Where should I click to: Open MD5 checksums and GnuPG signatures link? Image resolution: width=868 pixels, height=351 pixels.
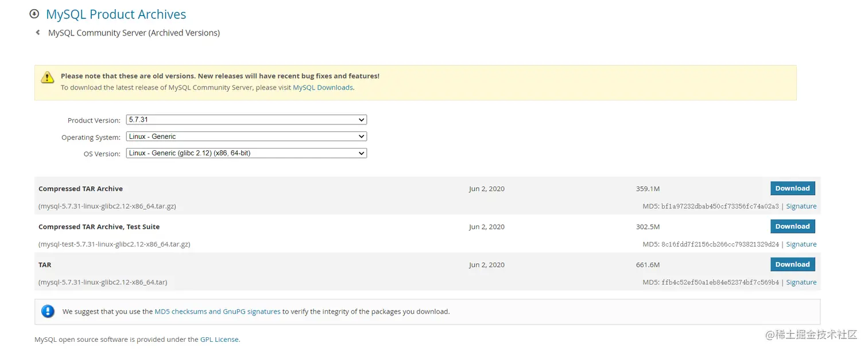tap(218, 311)
